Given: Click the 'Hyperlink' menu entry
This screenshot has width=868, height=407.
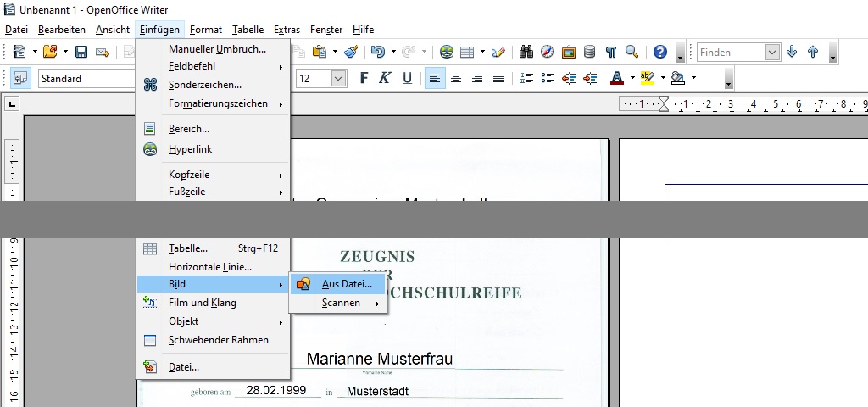Looking at the screenshot, I should (190, 149).
